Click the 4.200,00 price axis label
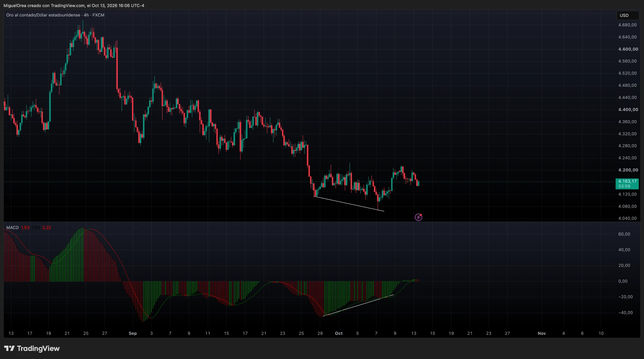This screenshot has height=359, width=644. (628, 170)
